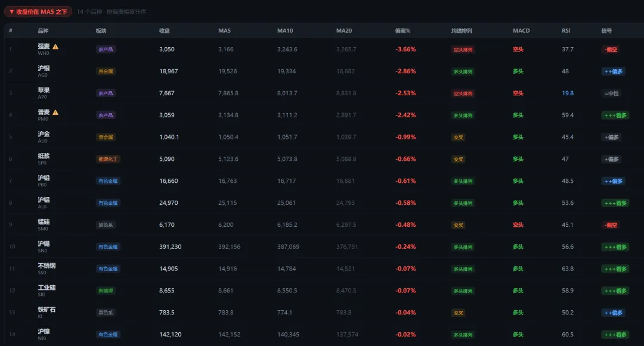The image size is (644, 346).
Task: Click the 新能源 sector tag for 工业硅
Action: (106, 291)
